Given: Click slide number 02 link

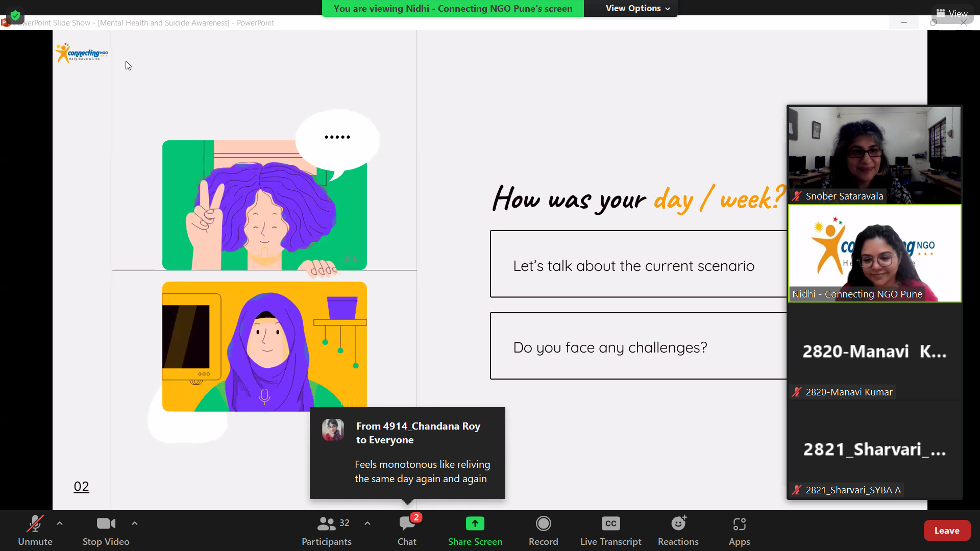Looking at the screenshot, I should coord(81,487).
